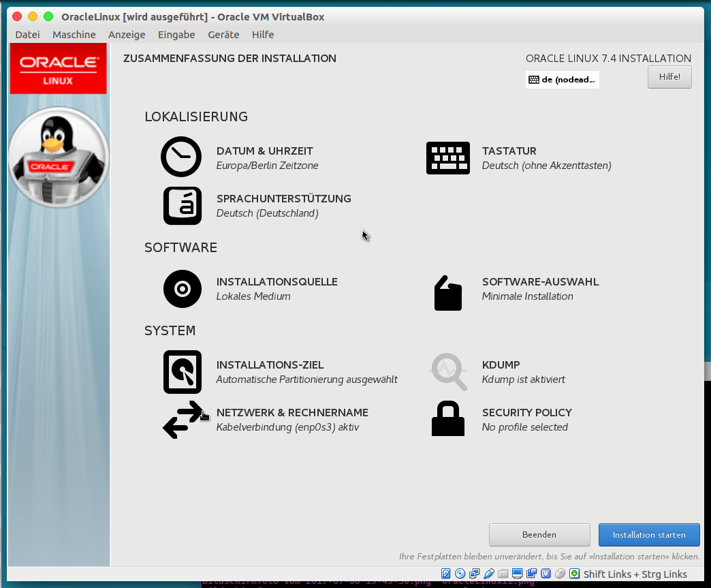711x588 pixels.
Task: Click the hard disk status icon
Action: [445, 573]
